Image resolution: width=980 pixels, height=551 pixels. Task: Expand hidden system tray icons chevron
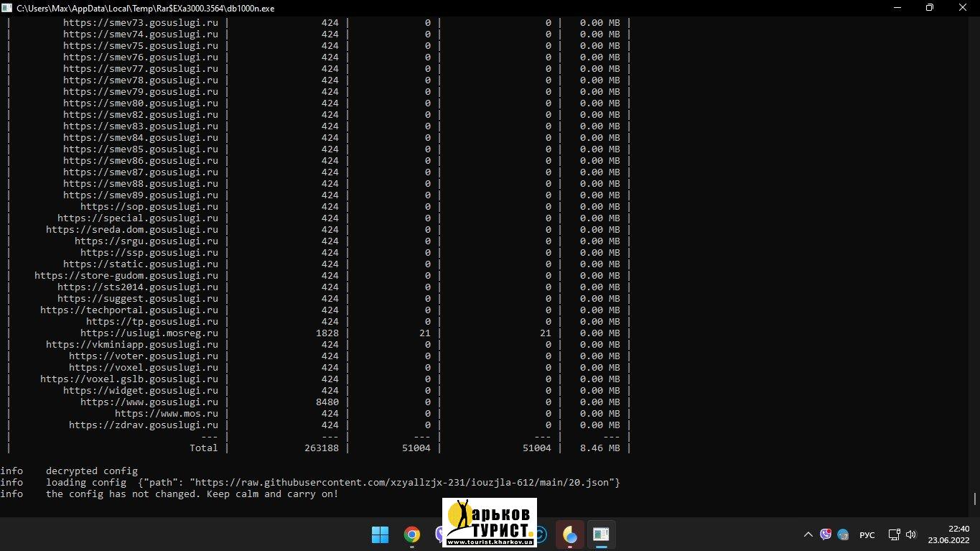808,534
